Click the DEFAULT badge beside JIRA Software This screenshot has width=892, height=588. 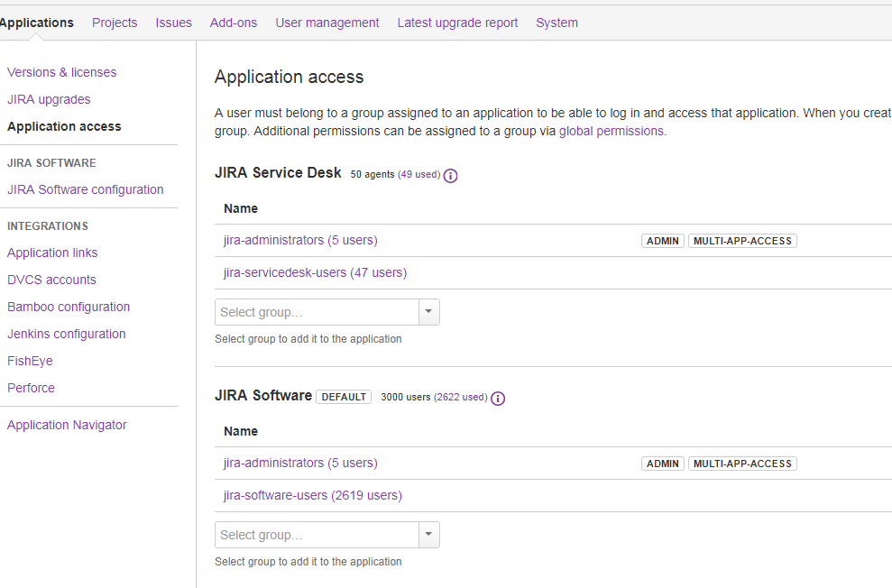[x=344, y=397]
